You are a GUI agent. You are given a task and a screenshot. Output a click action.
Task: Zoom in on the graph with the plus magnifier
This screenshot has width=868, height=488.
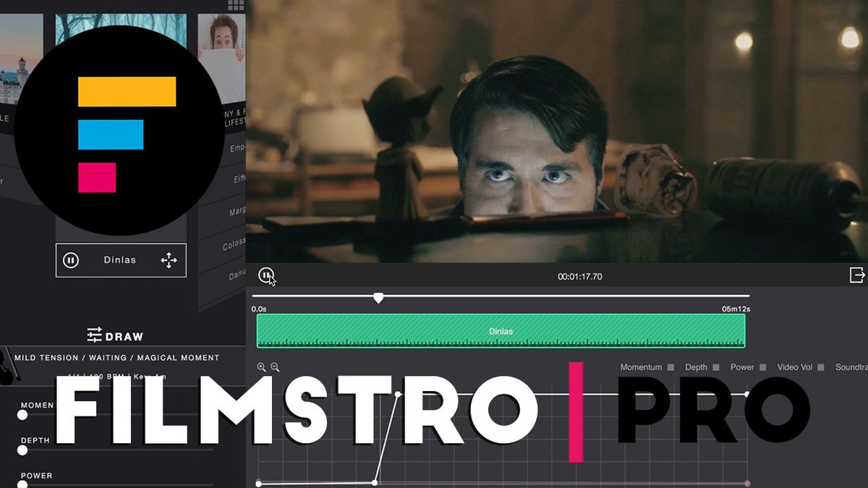point(262,367)
